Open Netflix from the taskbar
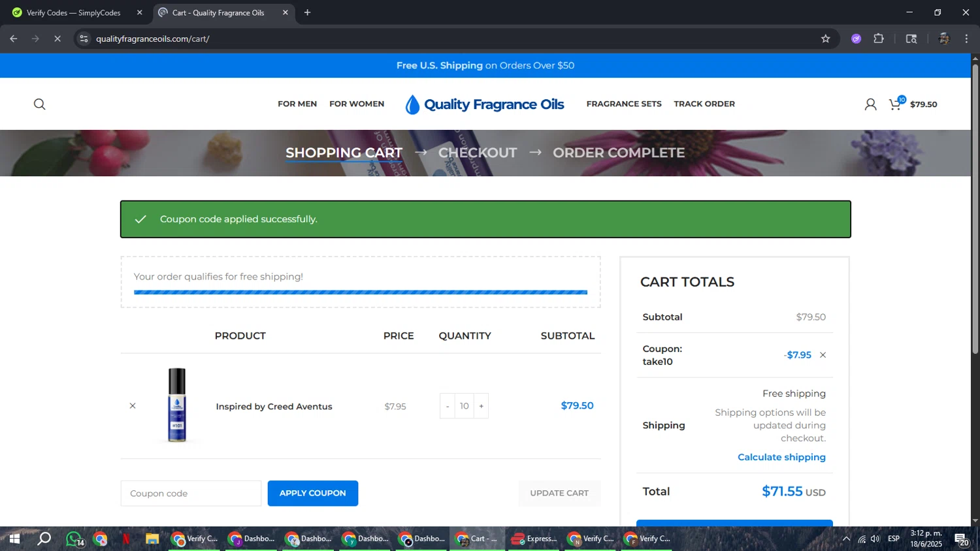980x551 pixels. pos(125,539)
